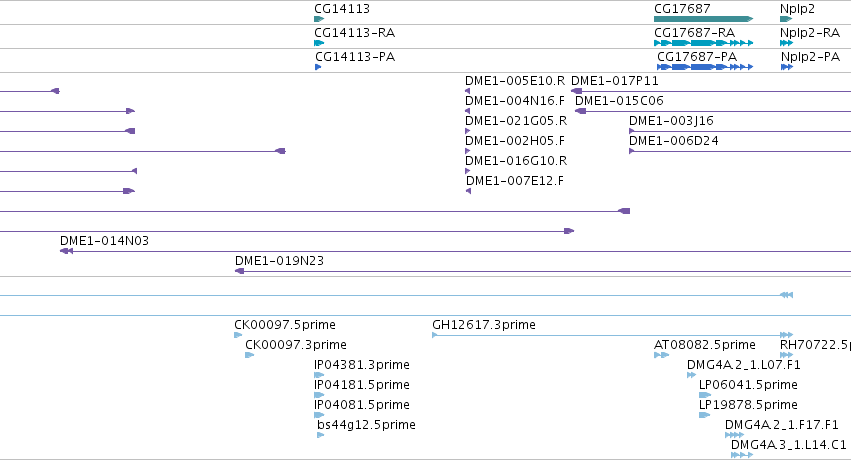Click the Nplp2-PA blue glyph
The image size is (851, 460).
787,67
